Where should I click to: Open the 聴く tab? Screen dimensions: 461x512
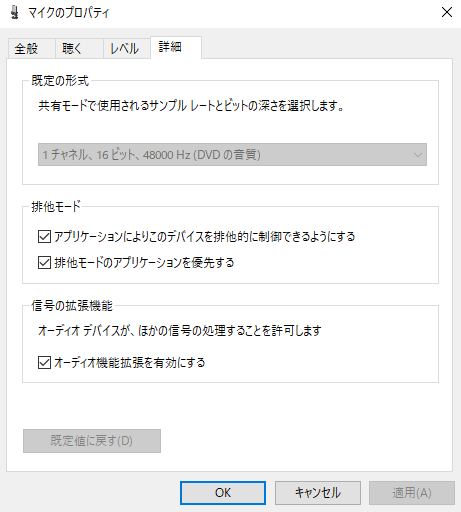coord(72,49)
